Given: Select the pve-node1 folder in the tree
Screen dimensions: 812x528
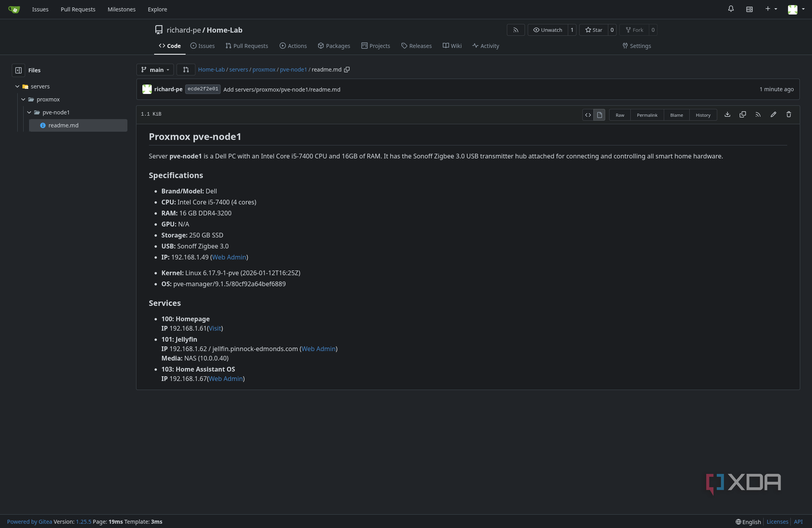Looking at the screenshot, I should coord(56,113).
